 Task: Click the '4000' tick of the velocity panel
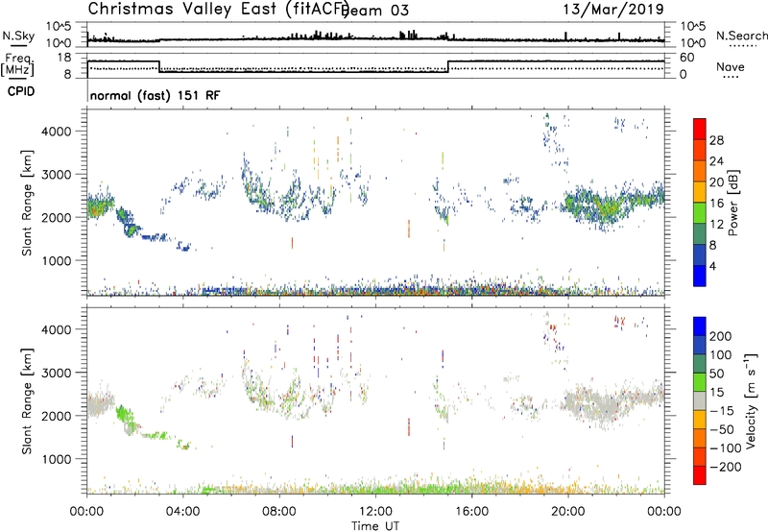click(x=57, y=329)
